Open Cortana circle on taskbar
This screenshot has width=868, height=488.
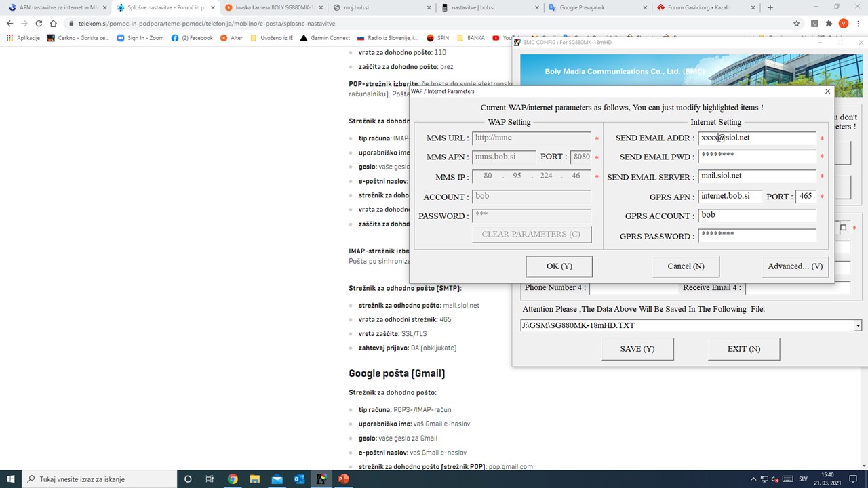point(188,479)
